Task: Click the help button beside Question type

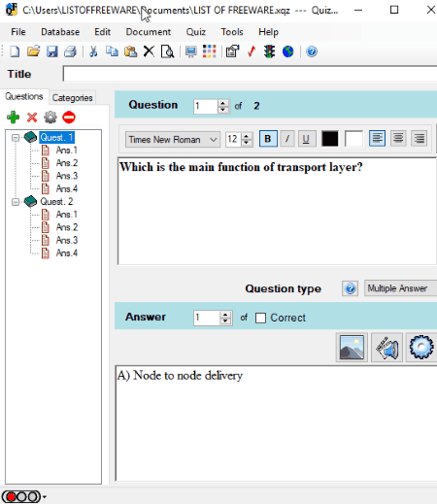Action: (350, 288)
